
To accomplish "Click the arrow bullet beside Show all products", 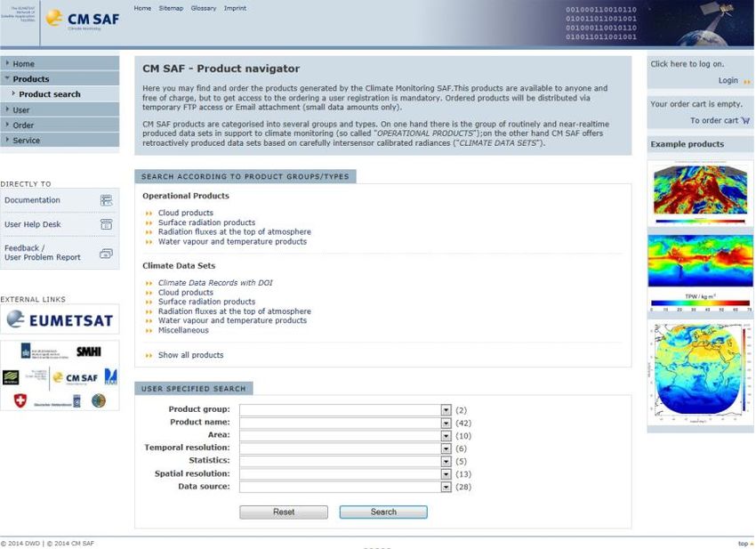I will 149,356.
